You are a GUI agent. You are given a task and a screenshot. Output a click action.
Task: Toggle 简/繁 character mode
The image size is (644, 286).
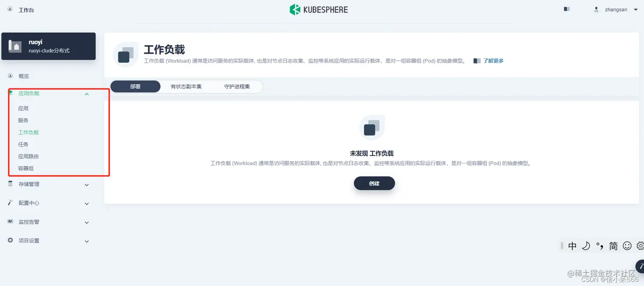tap(613, 246)
